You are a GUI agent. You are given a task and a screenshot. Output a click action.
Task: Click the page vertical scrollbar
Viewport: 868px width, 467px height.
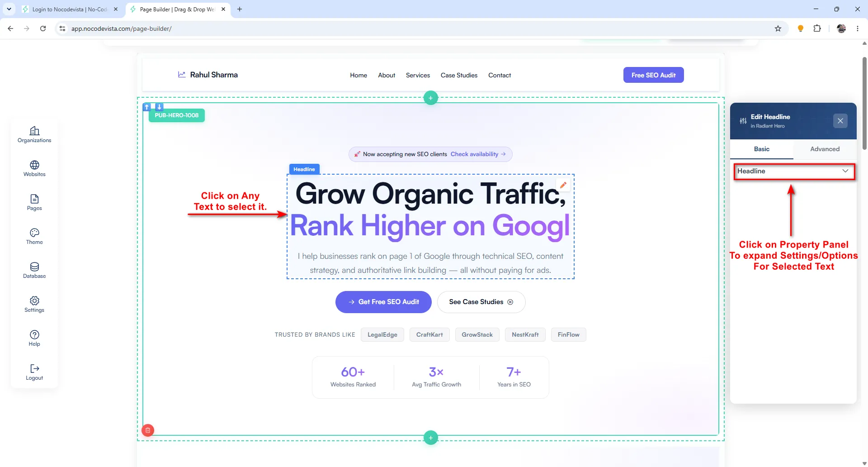tap(864, 103)
